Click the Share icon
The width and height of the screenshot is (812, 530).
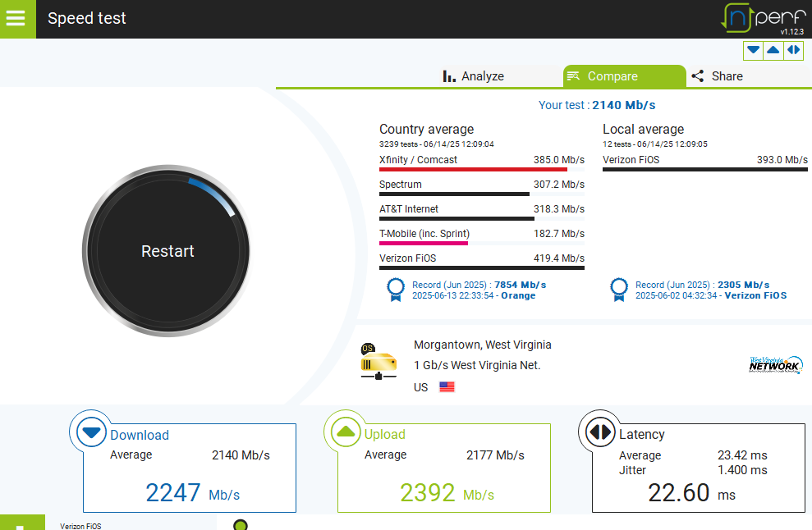[x=698, y=76]
